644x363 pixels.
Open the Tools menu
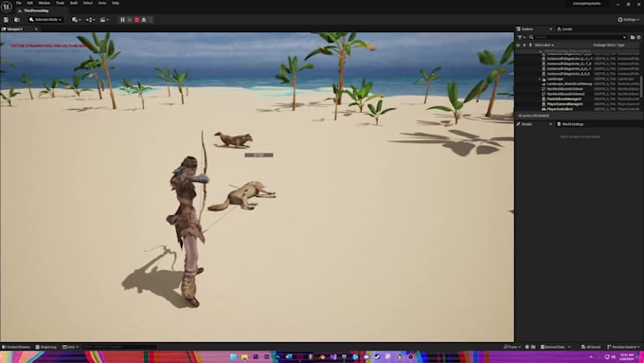60,3
